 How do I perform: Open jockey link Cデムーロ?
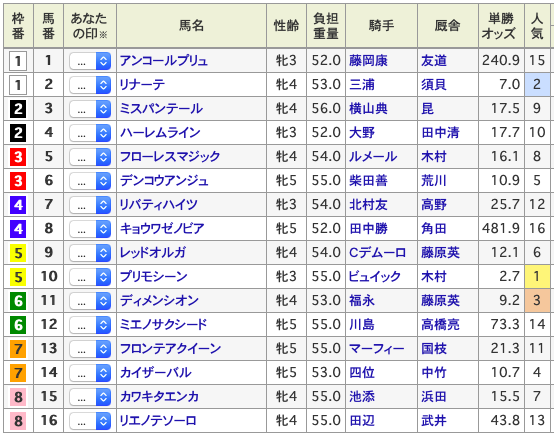point(377,253)
